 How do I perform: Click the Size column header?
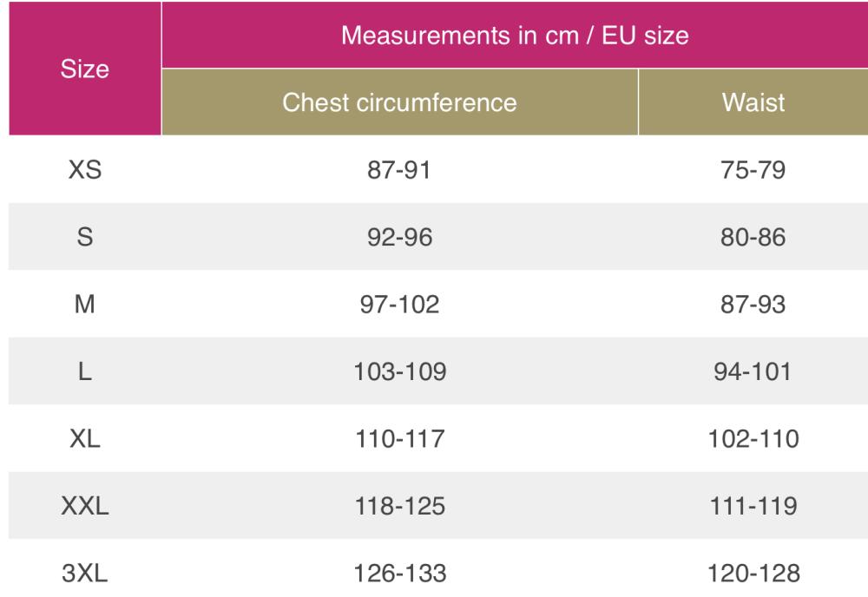(85, 70)
